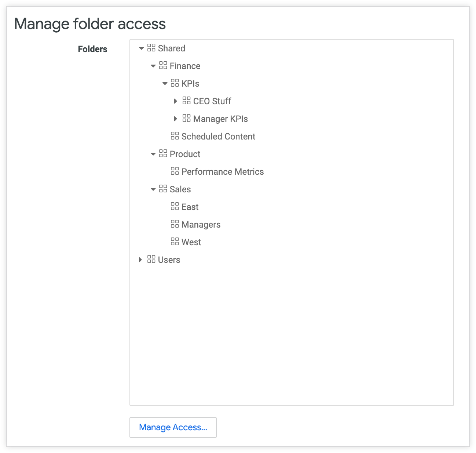Click the Manage Access button
476x453 pixels.
tap(173, 427)
